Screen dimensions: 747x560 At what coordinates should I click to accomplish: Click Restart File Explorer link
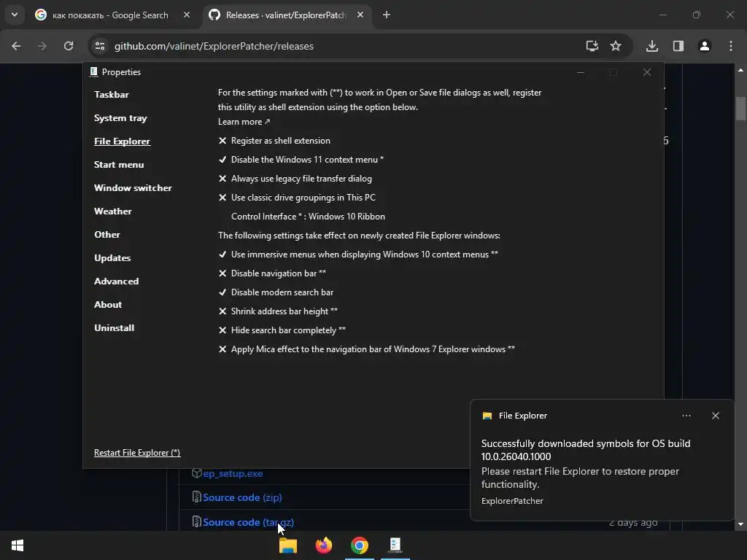click(137, 452)
